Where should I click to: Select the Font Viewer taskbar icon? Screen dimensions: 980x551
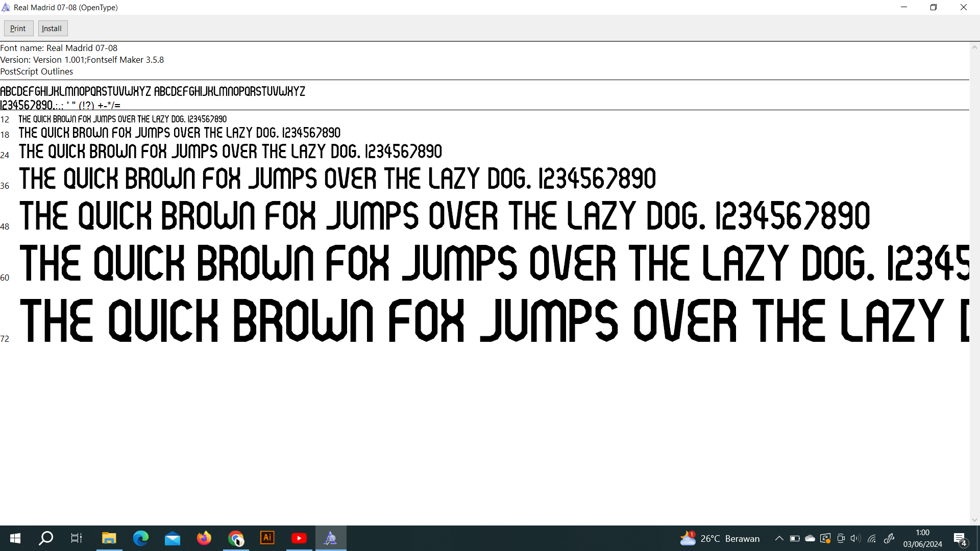click(331, 538)
